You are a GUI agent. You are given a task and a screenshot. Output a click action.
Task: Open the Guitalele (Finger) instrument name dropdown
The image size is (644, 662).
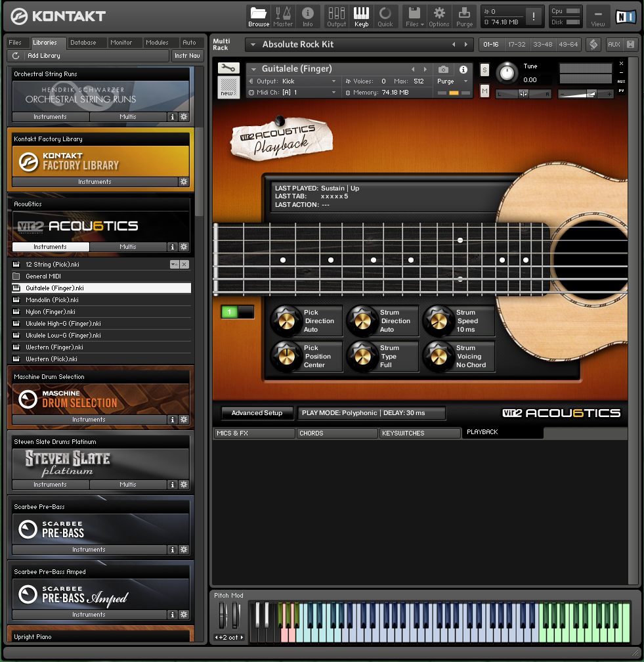(x=253, y=69)
